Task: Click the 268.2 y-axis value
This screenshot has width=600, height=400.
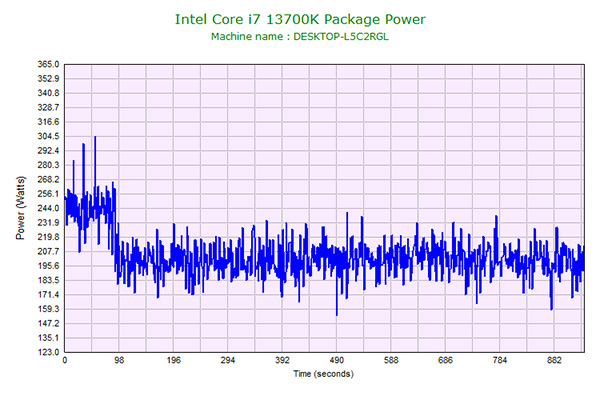Action: point(48,180)
